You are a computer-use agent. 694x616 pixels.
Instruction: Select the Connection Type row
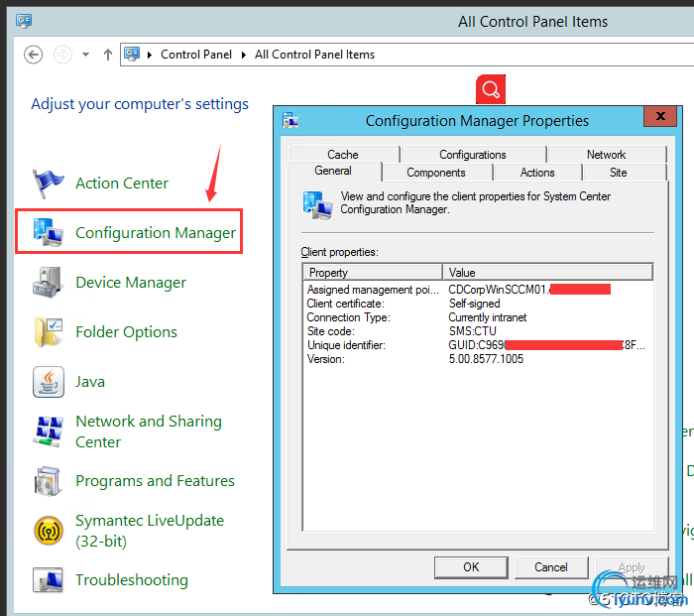pos(478,317)
